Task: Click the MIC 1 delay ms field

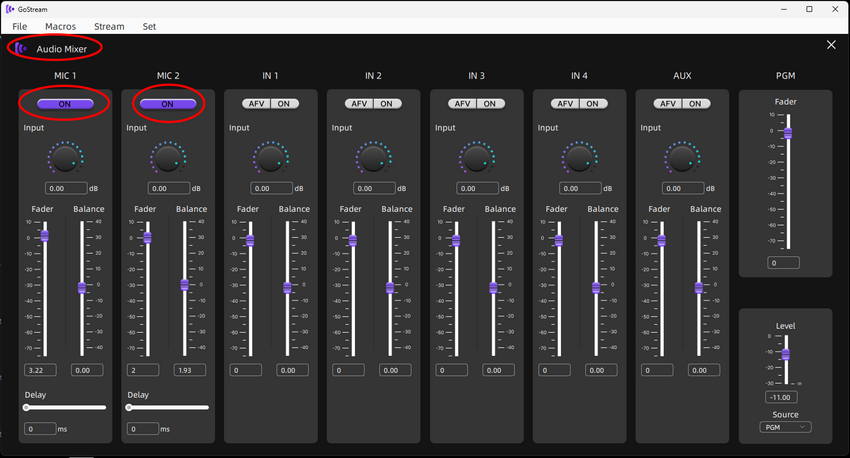Action: pos(40,429)
